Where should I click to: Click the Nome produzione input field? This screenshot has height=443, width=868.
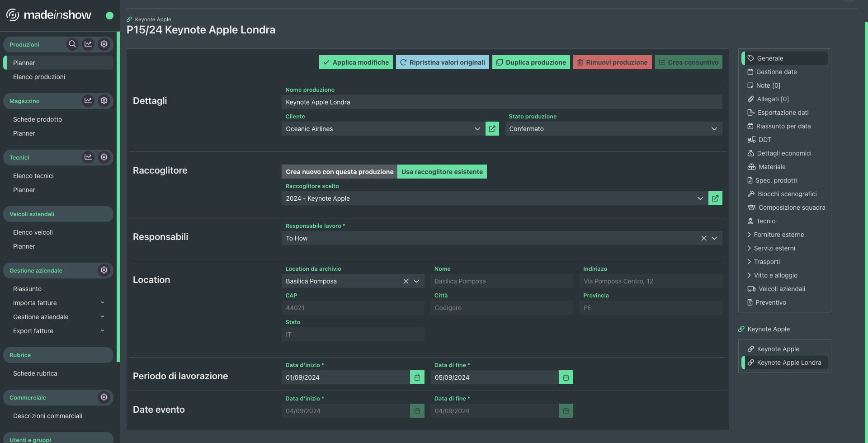coord(502,102)
